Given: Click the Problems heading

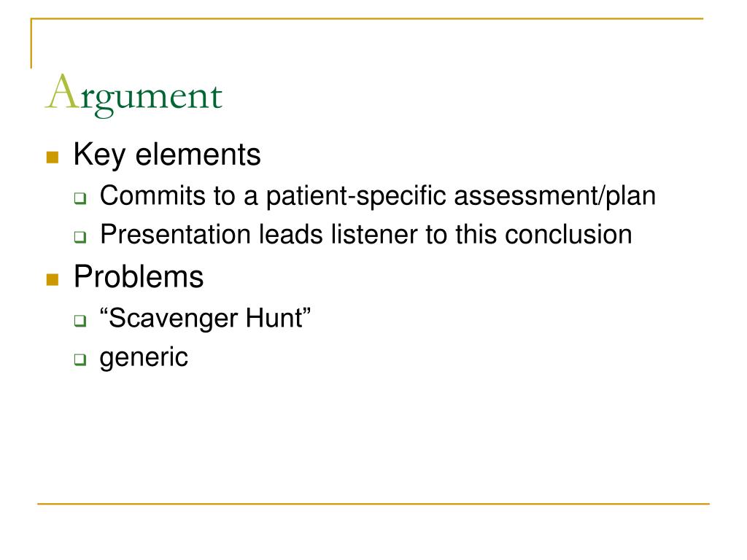Looking at the screenshot, I should [x=139, y=276].
